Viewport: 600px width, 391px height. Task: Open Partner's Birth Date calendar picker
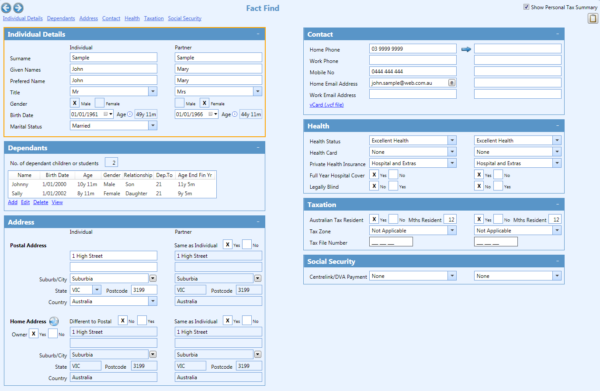(213, 114)
